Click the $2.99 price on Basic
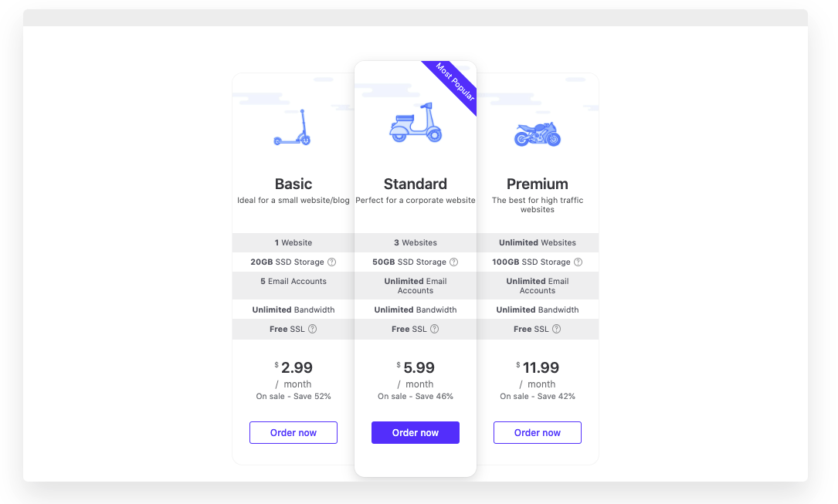This screenshot has width=838, height=504. (293, 367)
